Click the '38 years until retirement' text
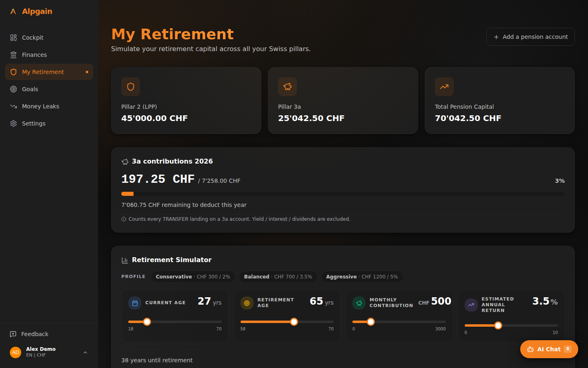588x368 pixels. coord(157,360)
